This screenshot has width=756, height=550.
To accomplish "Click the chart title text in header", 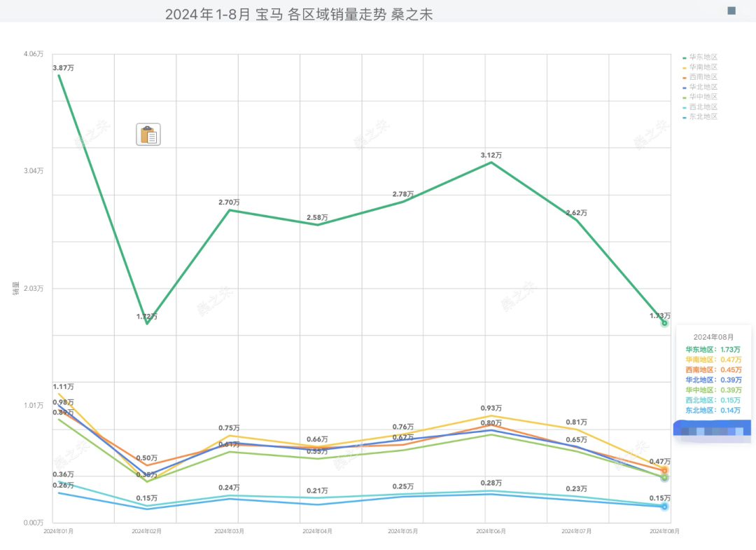I will 299,14.
